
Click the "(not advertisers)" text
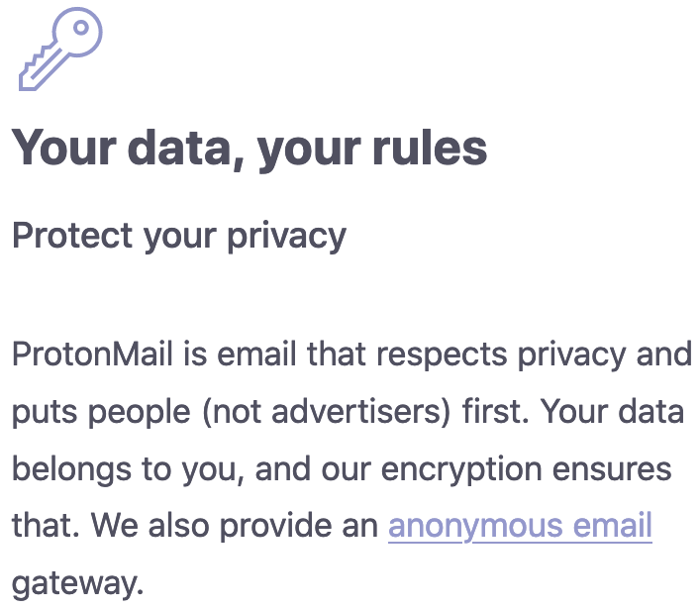point(327,412)
